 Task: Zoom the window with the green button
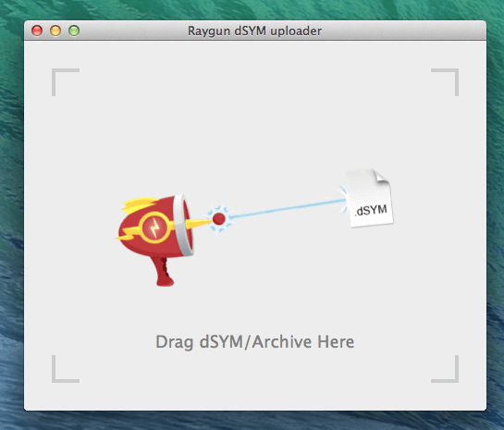tap(74, 31)
